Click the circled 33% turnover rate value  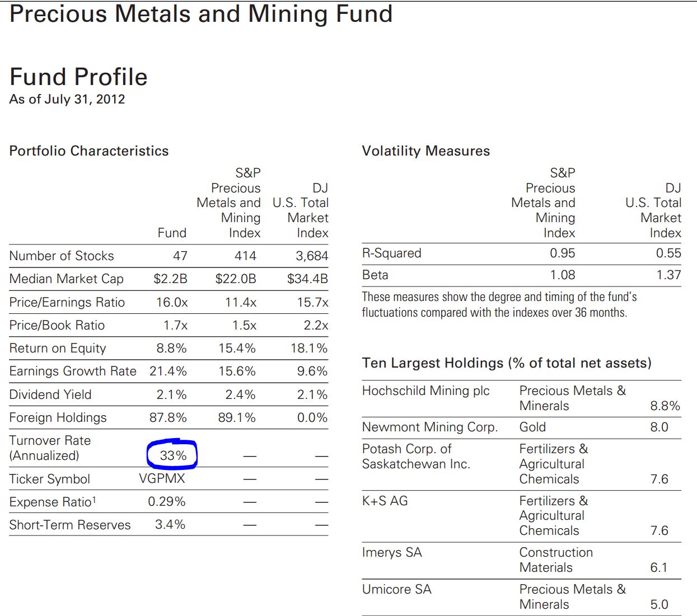click(172, 455)
